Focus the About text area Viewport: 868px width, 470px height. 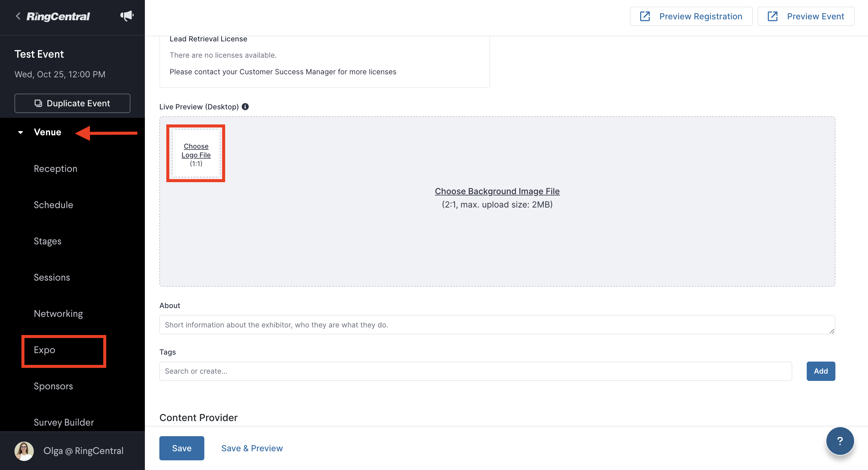[x=497, y=325]
